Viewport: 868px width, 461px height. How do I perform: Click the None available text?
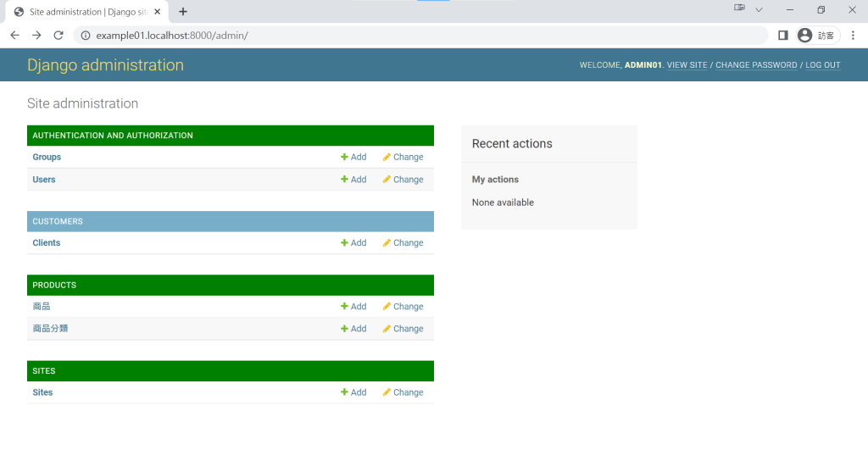pos(503,203)
